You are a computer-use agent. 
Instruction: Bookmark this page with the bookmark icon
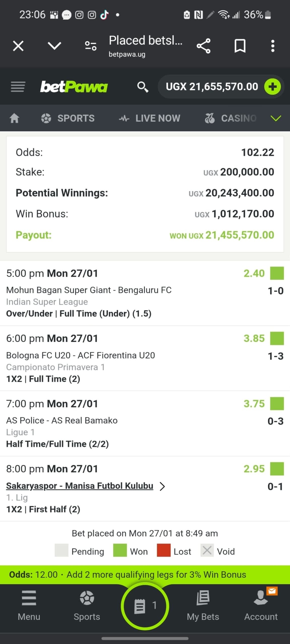pyautogui.click(x=240, y=46)
